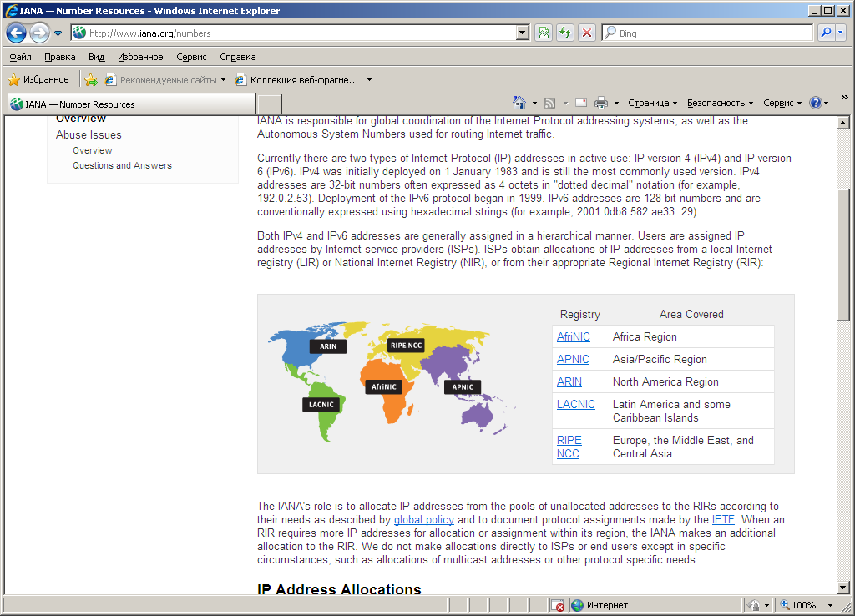Expand zoom level dropdown arrow

click(x=830, y=605)
